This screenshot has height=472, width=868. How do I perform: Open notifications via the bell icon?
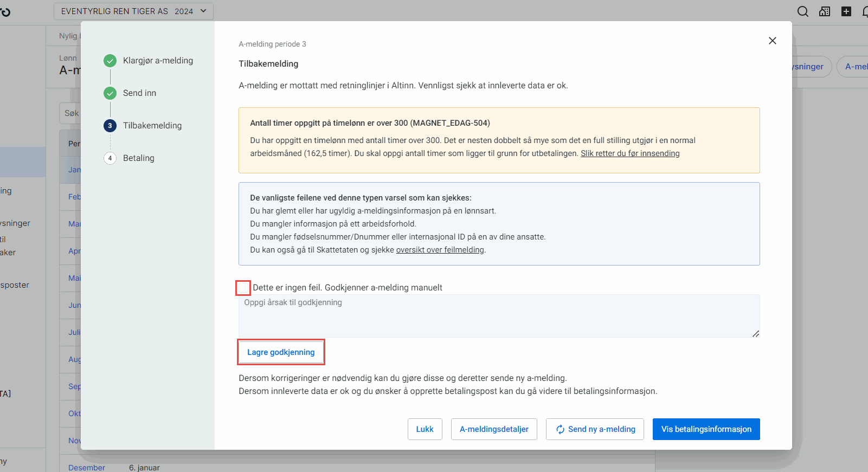pos(865,11)
